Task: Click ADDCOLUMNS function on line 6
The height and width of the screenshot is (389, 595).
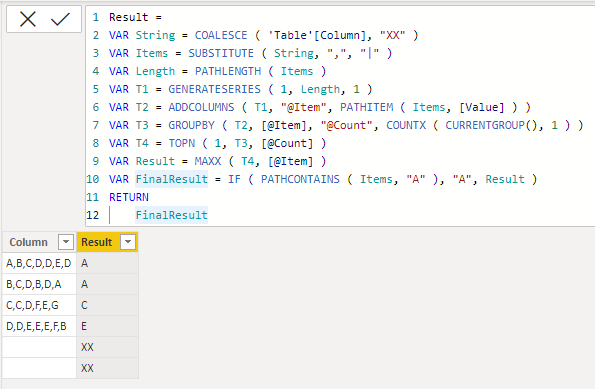Action: (201, 107)
